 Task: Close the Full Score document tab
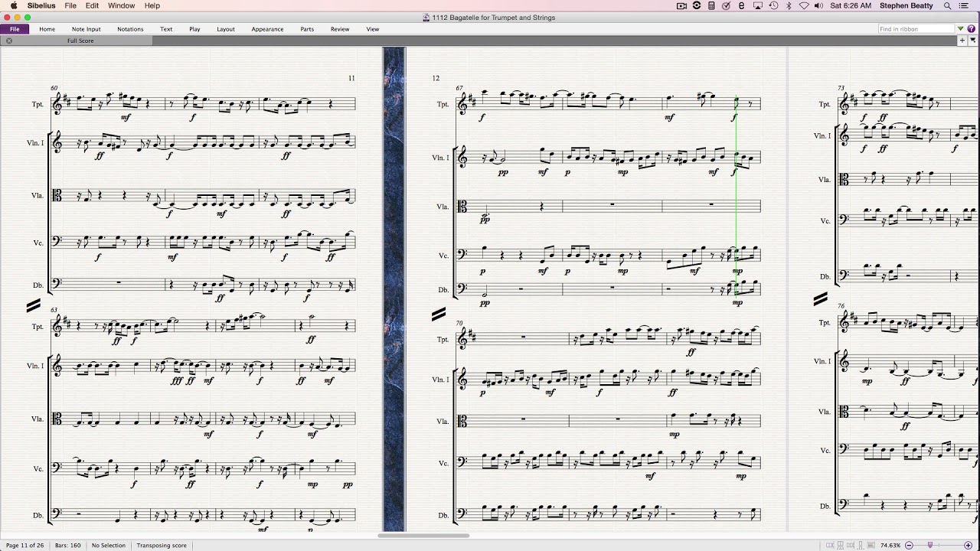(9, 41)
